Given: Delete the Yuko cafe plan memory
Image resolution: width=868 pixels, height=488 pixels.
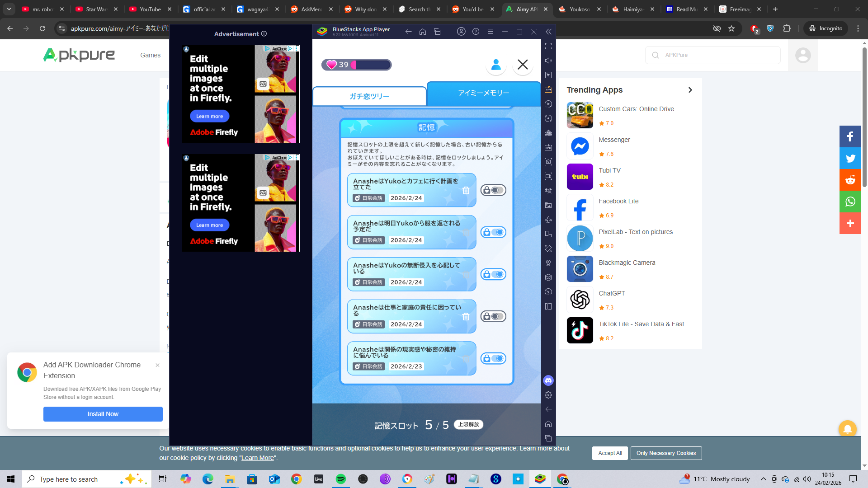Looking at the screenshot, I should 466,191.
